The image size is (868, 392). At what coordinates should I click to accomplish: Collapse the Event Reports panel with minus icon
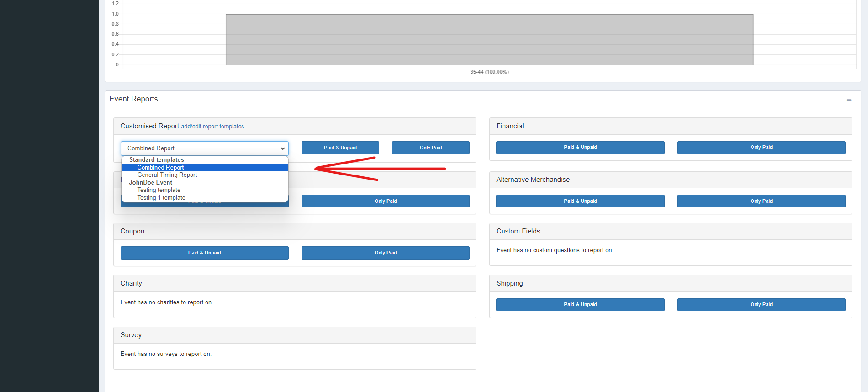point(848,100)
